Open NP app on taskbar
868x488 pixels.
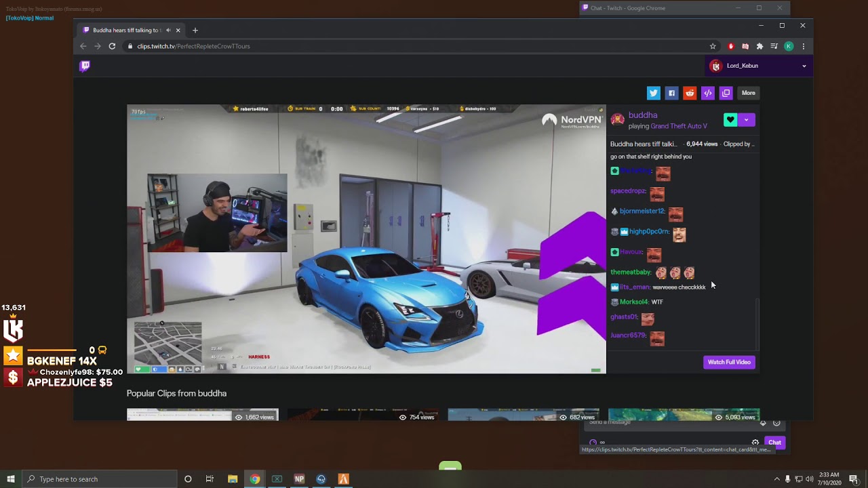click(299, 479)
